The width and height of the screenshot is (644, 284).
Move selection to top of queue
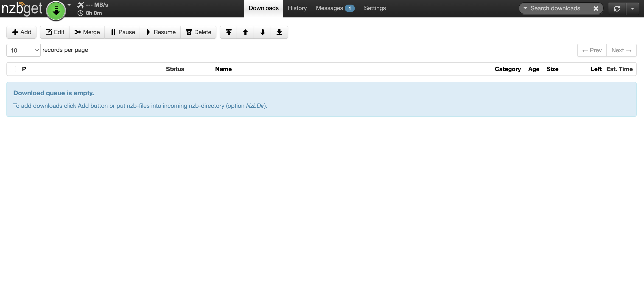pyautogui.click(x=228, y=32)
